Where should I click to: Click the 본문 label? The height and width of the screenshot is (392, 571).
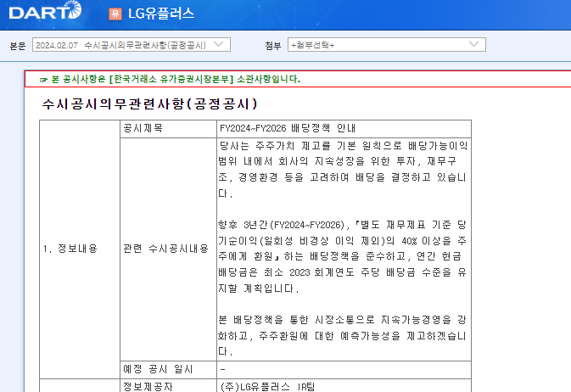click(x=18, y=46)
